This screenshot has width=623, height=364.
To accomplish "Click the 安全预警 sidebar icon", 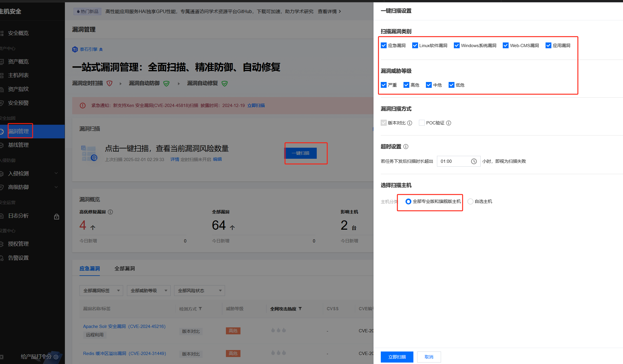I will 2,103.
